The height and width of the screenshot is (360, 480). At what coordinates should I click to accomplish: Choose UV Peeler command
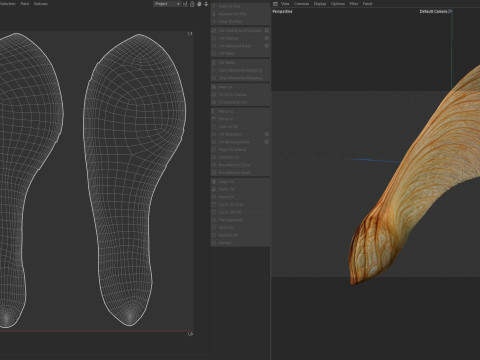point(240,62)
